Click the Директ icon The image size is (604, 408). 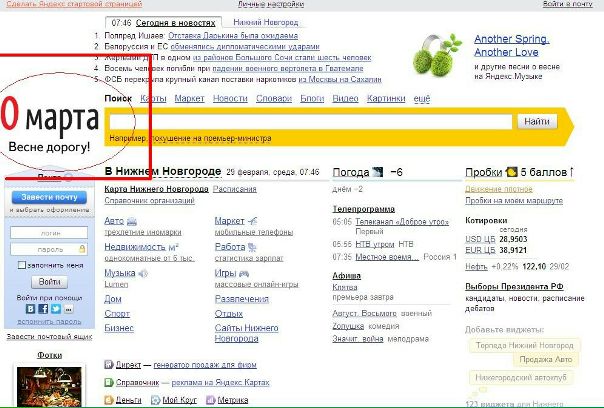109,364
